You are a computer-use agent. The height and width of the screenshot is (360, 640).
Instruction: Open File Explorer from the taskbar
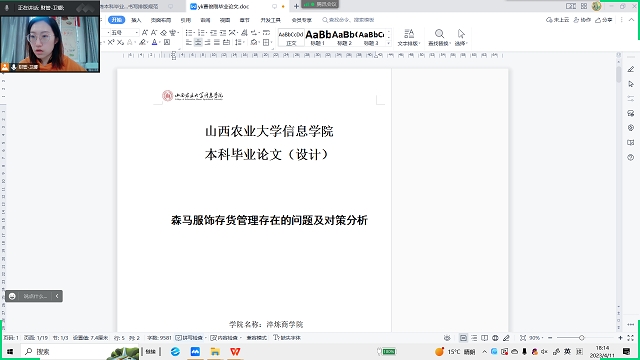click(215, 351)
